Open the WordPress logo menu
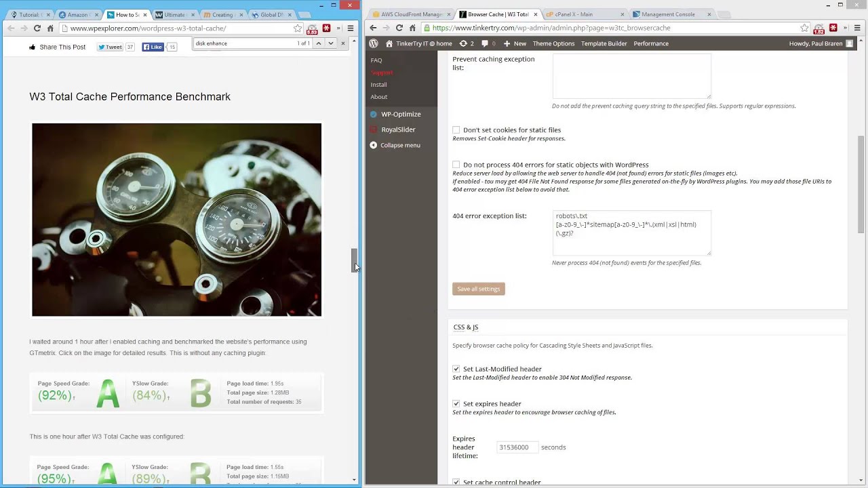 pyautogui.click(x=374, y=43)
